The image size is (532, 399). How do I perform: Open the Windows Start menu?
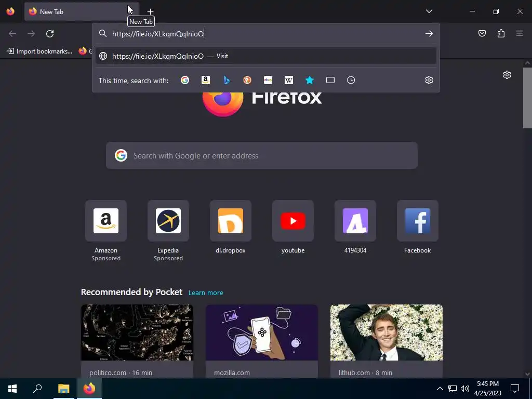pos(12,389)
